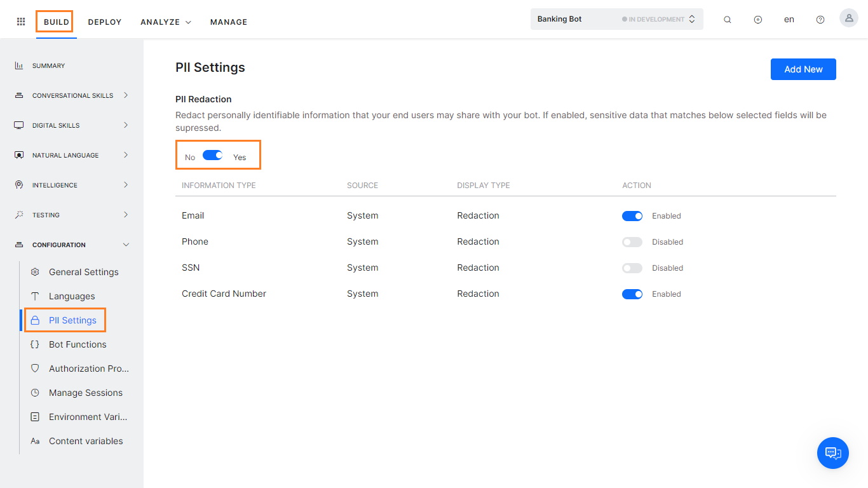This screenshot has height=488, width=868.
Task: Click the Add New button
Action: point(803,69)
